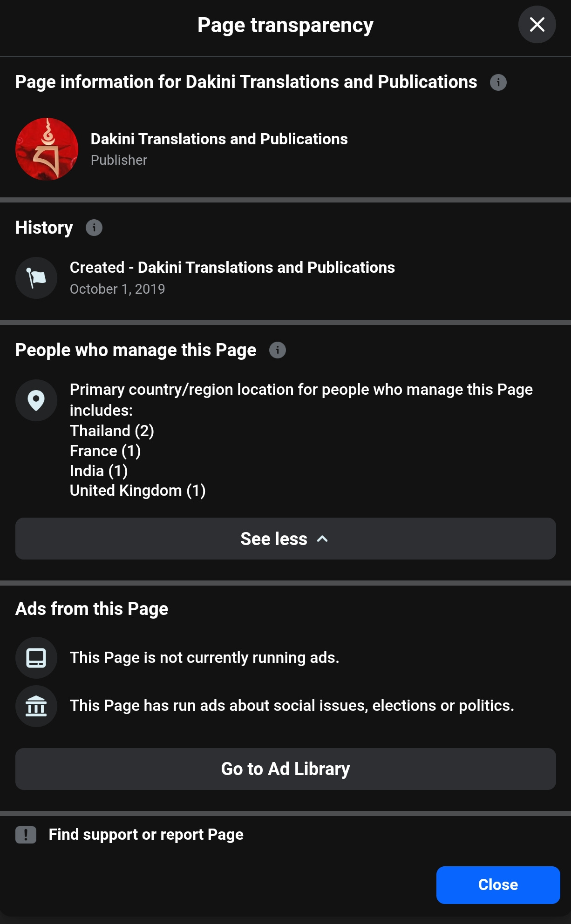This screenshot has height=924, width=571.
Task: Open Find support or report Page
Action: [x=145, y=835]
